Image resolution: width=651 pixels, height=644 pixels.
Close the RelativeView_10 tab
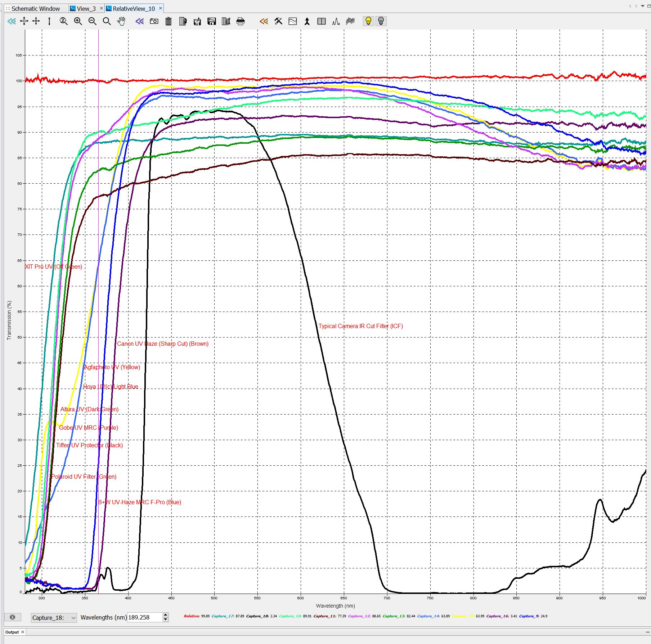pos(161,8)
